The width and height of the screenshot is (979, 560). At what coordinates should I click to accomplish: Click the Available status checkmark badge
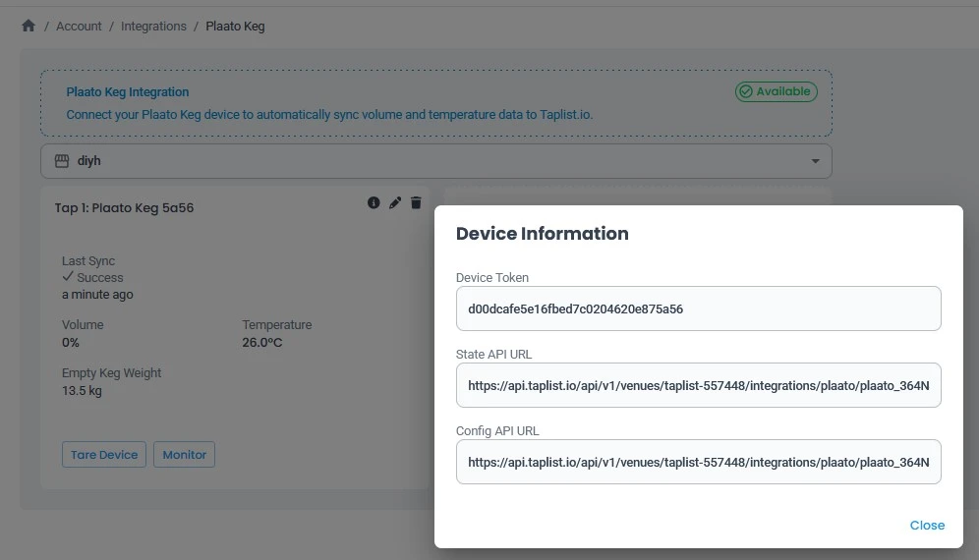pyautogui.click(x=776, y=91)
